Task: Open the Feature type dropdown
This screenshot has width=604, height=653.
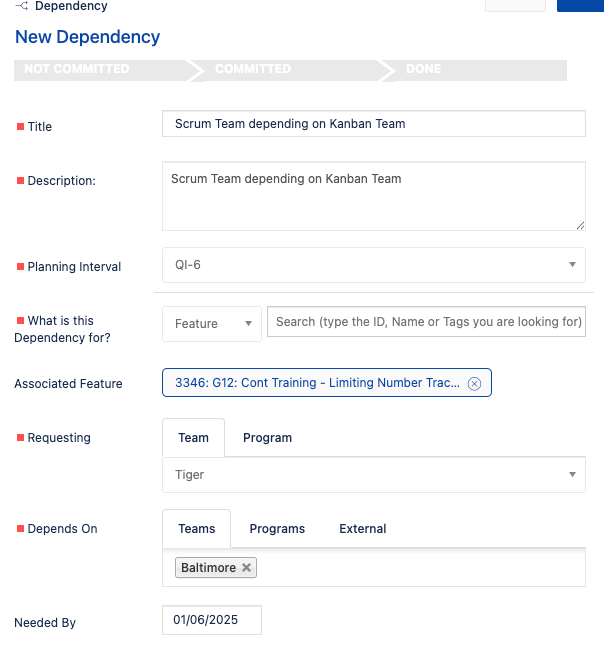Action: click(x=212, y=324)
